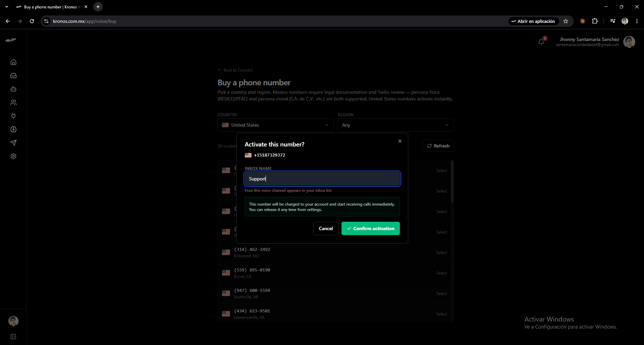Open the Home icon in sidebar
This screenshot has height=345, width=644.
13,62
